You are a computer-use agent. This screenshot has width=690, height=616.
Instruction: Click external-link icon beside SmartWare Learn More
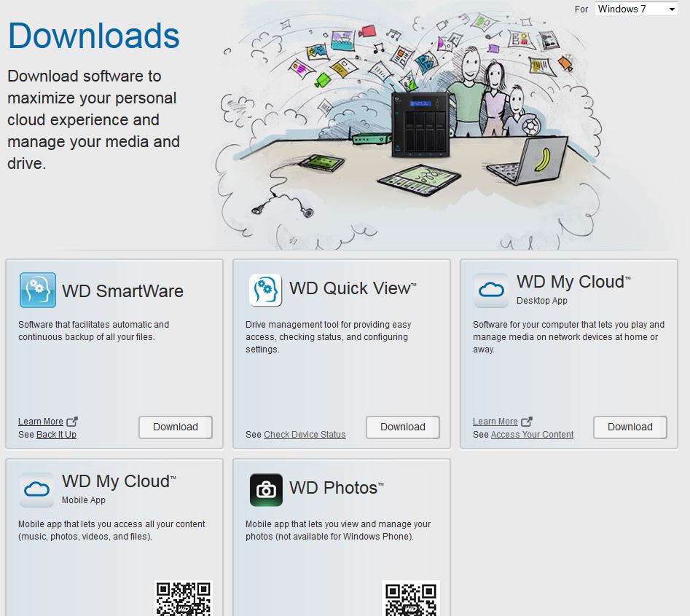click(x=72, y=421)
